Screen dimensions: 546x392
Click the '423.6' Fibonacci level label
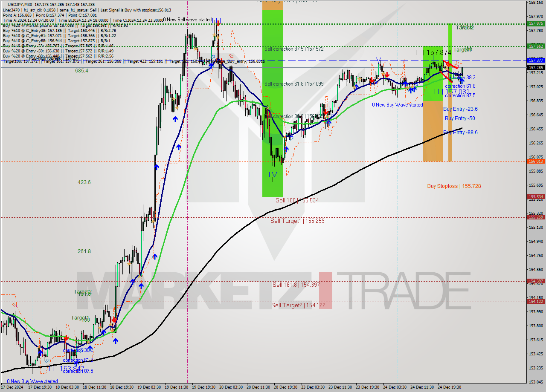84,182
